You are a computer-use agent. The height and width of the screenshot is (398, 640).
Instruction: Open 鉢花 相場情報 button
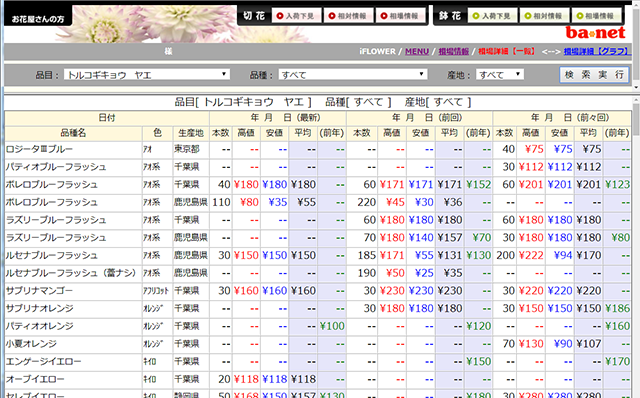click(596, 16)
